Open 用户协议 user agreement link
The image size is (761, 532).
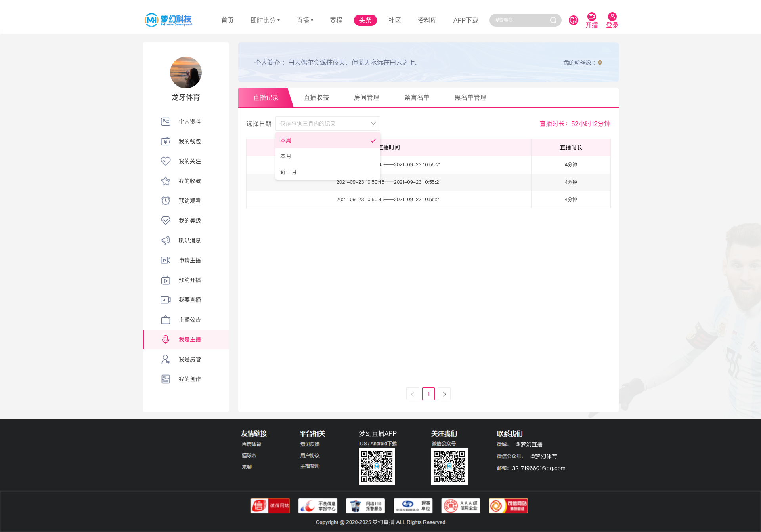point(310,455)
